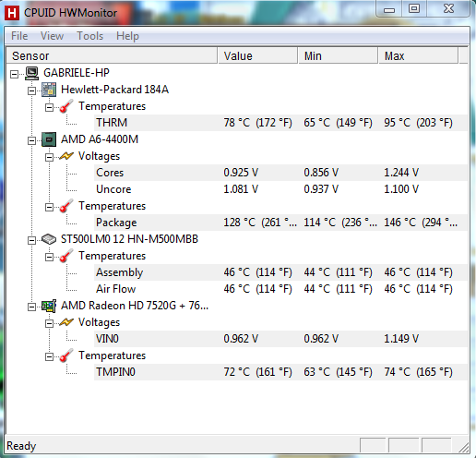The image size is (476, 458).
Task: Select the GABRIELE-HP computer icon
Action: tap(32, 73)
